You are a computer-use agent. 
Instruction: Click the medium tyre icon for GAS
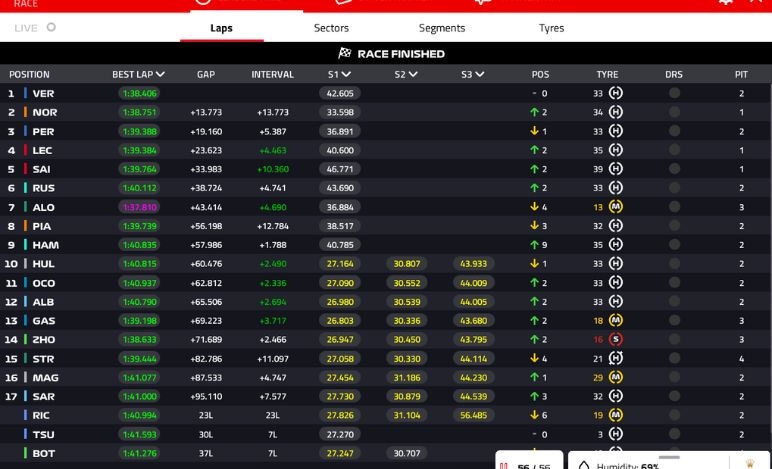[x=615, y=321]
